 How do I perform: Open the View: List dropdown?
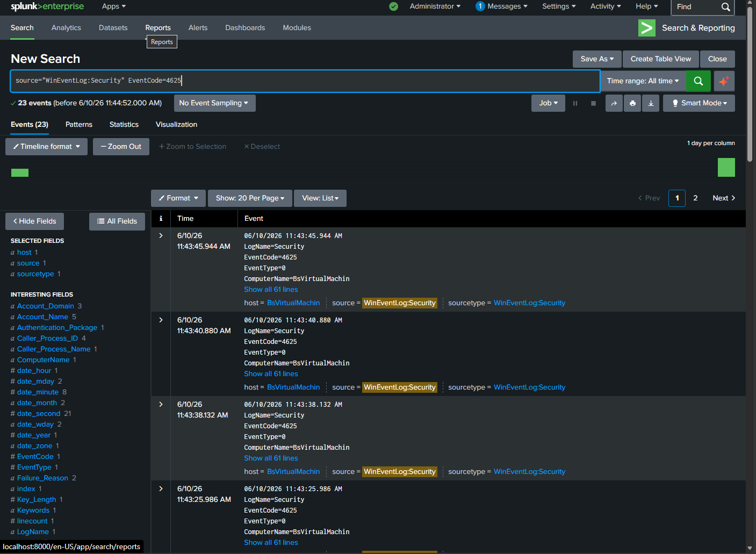pos(320,198)
